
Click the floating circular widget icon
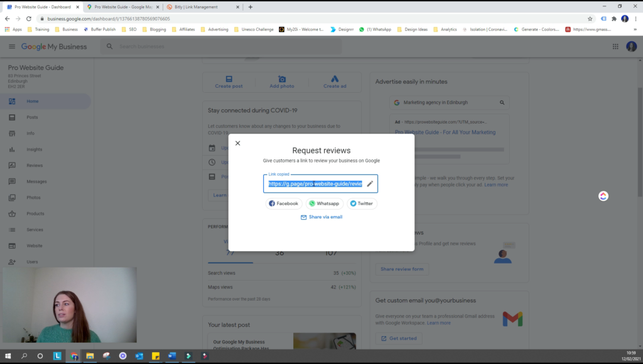tap(603, 196)
